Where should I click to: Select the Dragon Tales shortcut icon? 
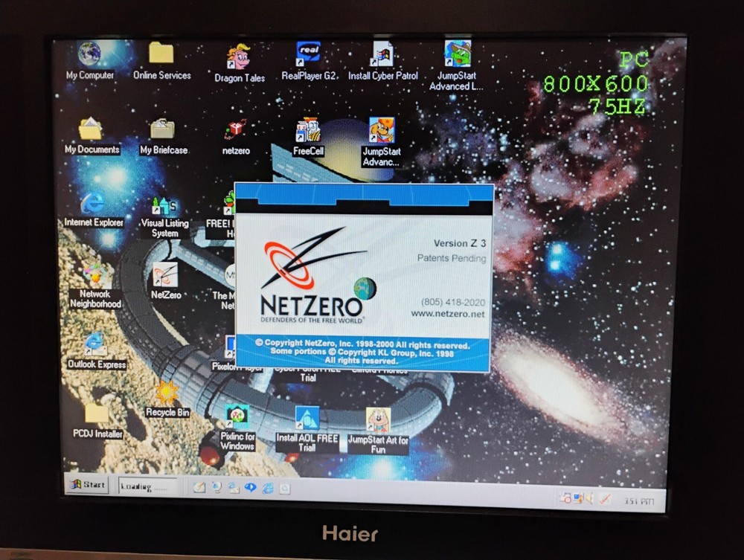239,57
